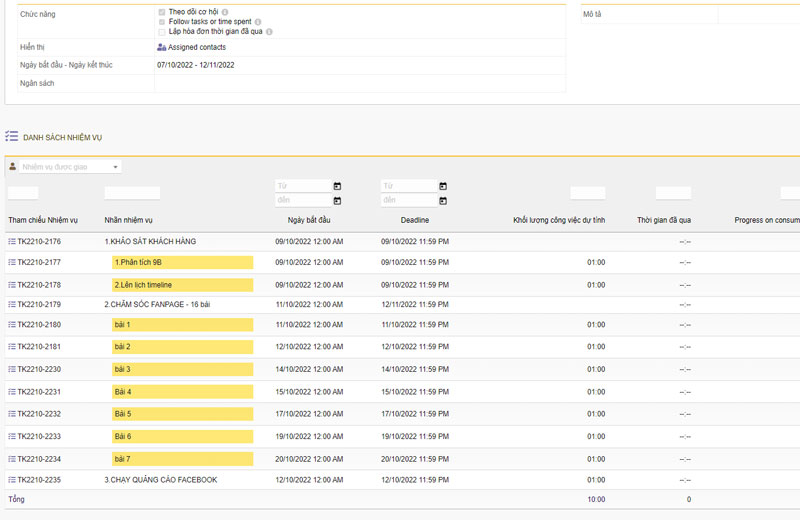Open the Nhiệm vụ được giao dropdown
This screenshot has width=800, height=520.
click(x=65, y=167)
